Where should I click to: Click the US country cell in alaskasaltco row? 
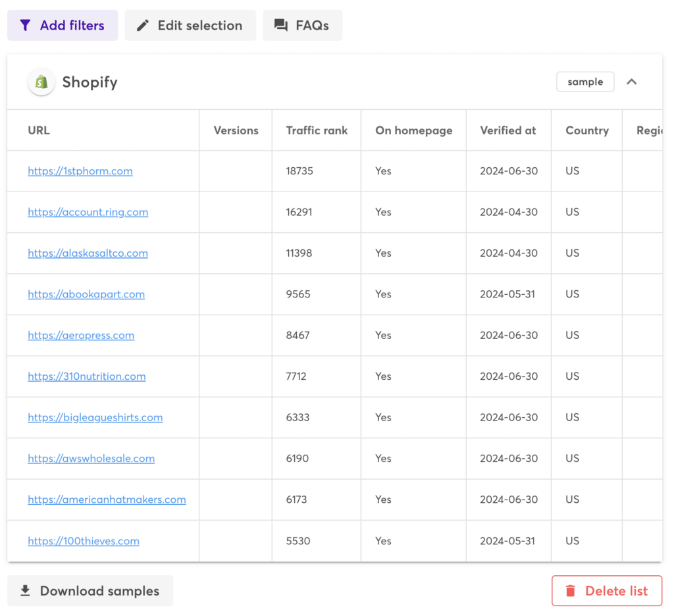(573, 253)
